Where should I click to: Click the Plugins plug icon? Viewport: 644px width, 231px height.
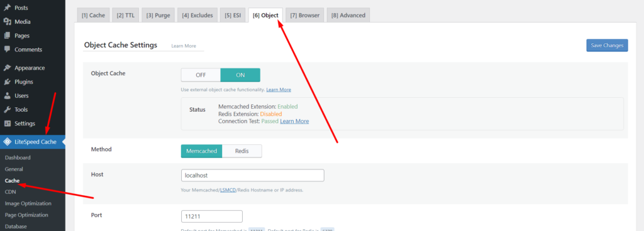7,82
